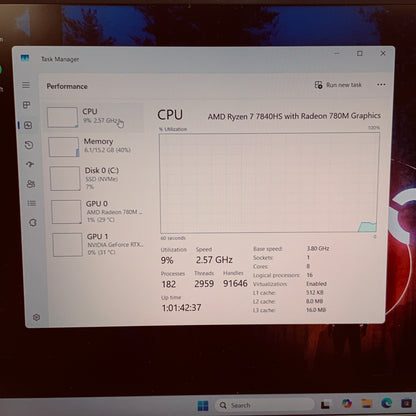The image size is (416, 416).
Task: Select the Memory performance entry
Action: (95, 146)
